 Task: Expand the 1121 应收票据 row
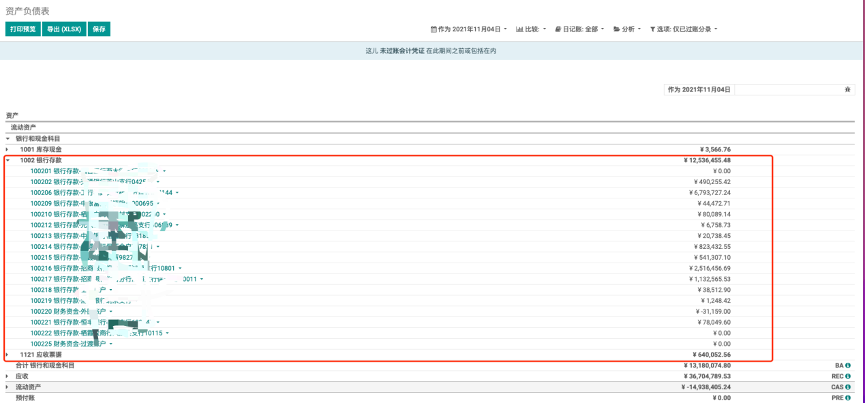[8, 355]
